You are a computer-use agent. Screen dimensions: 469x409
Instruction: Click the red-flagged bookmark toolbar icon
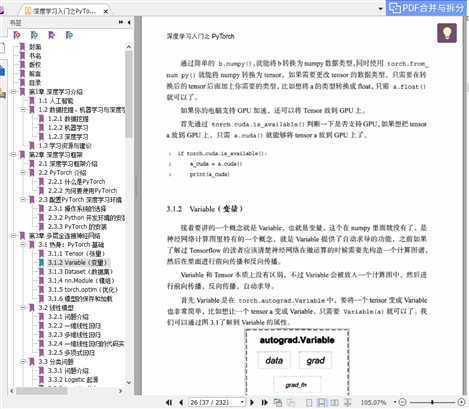(x=17, y=35)
